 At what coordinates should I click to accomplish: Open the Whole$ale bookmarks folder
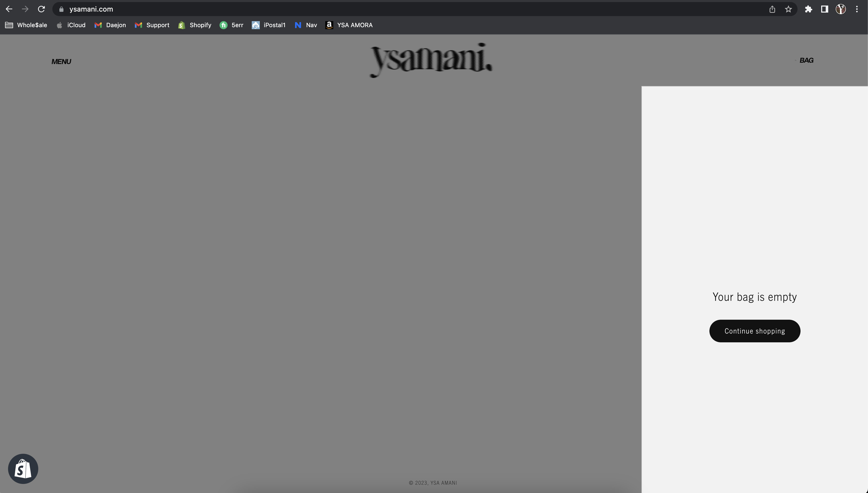(x=26, y=25)
